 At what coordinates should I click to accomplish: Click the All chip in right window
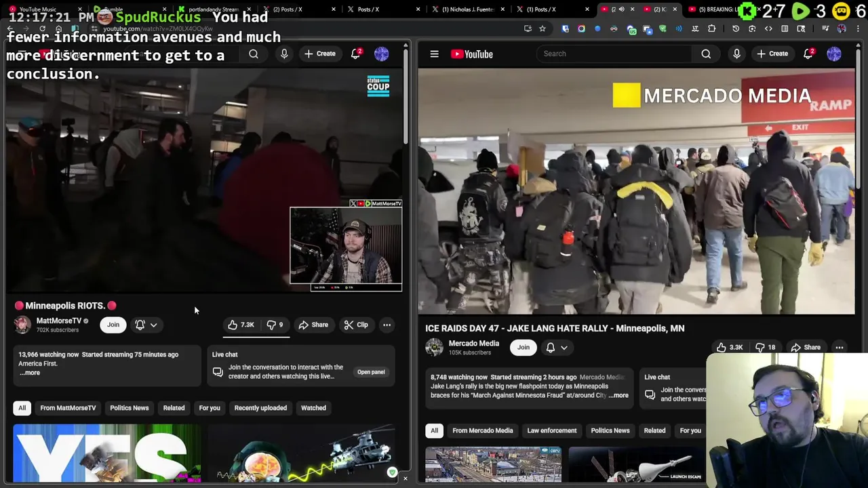(434, 430)
